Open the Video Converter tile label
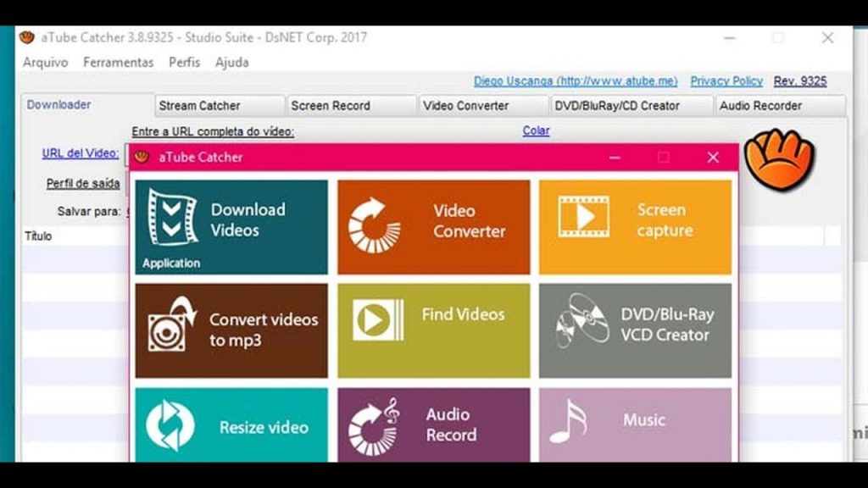 [470, 221]
